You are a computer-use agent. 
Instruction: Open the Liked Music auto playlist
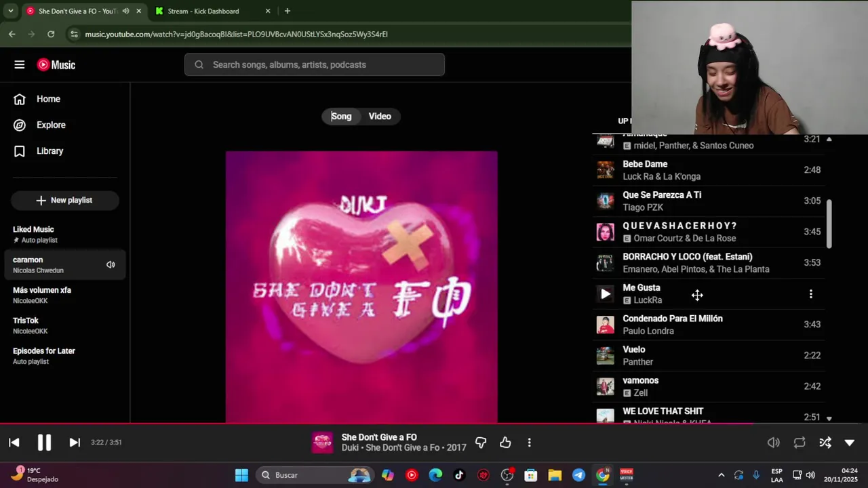[x=65, y=235]
